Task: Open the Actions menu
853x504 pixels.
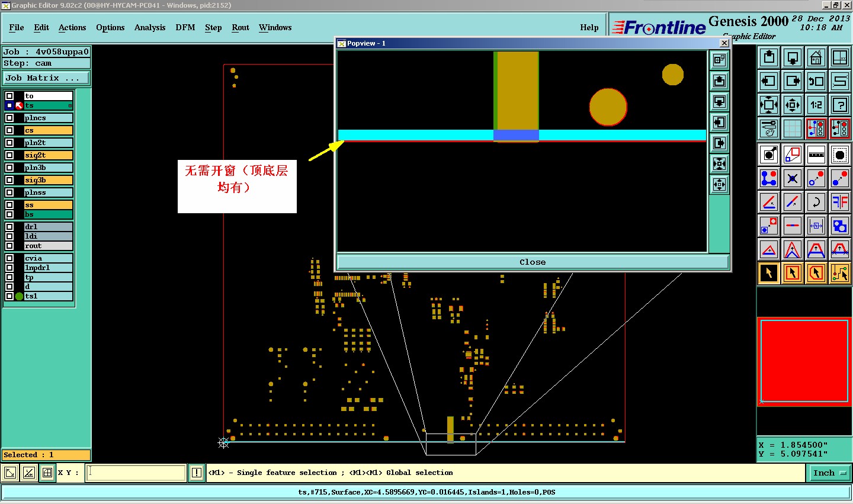Action: [72, 27]
